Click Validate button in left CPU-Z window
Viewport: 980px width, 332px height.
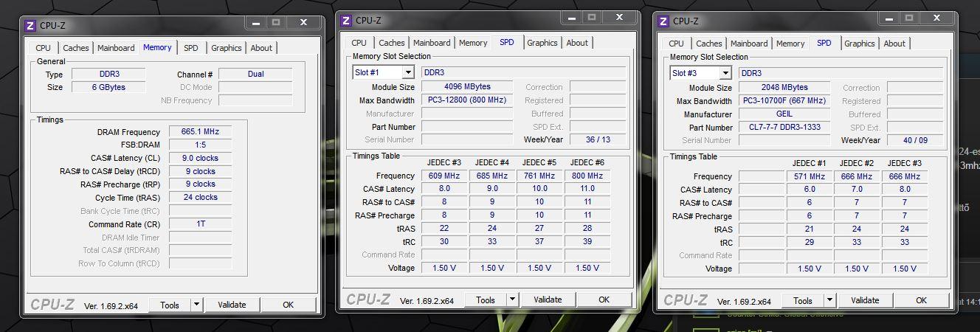coord(232,305)
